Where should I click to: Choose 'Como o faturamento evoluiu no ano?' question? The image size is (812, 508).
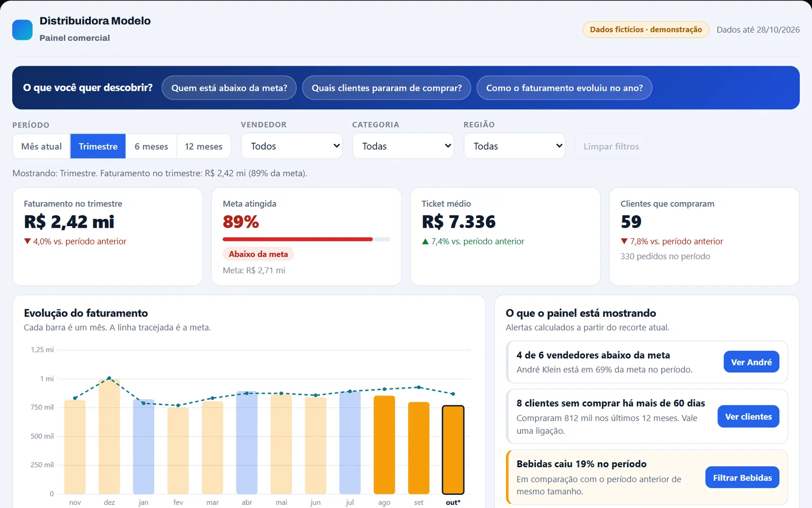coord(564,88)
